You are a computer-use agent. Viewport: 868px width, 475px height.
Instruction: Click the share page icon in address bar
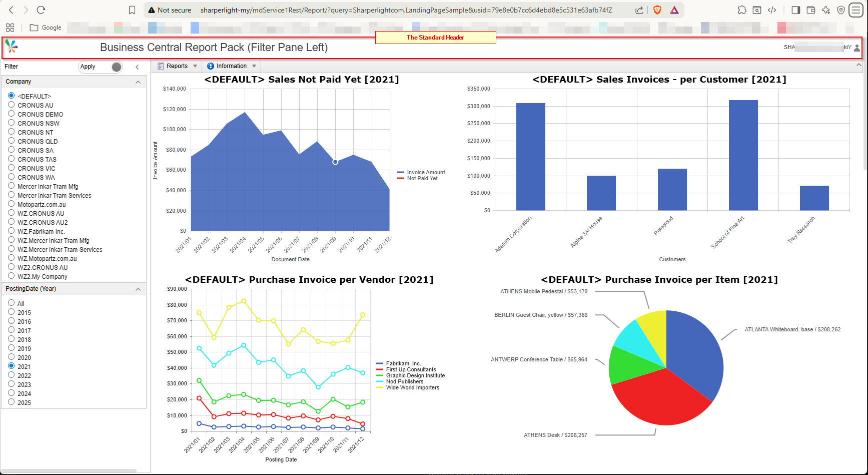point(639,10)
